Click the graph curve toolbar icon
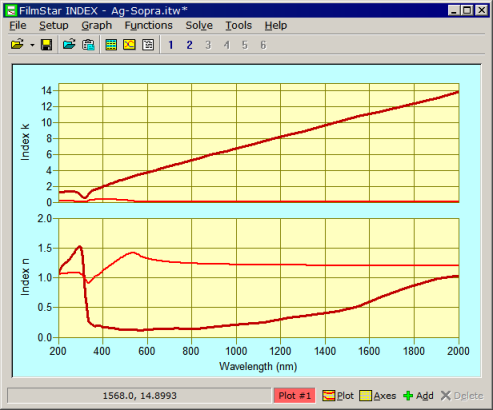The width and height of the screenshot is (493, 410). [x=129, y=44]
